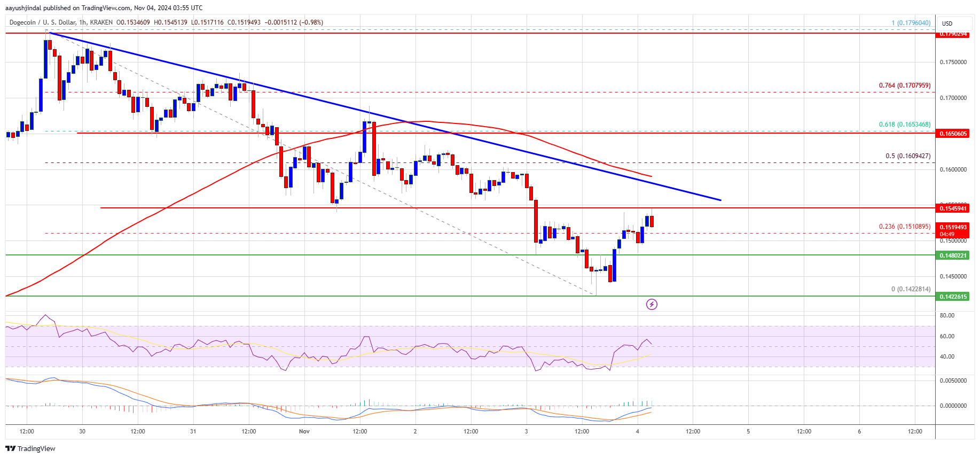Select the 0.1545941 price label
Image resolution: width=980 pixels, height=458 pixels.
click(x=954, y=208)
